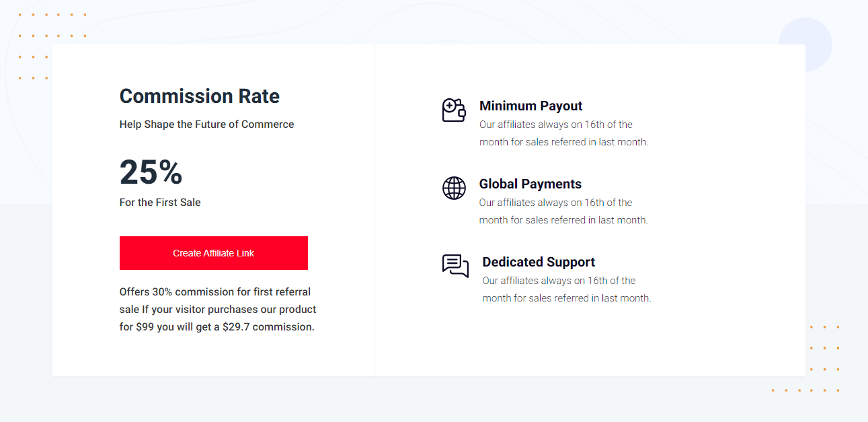Select the description under Minimum Payout
The height and width of the screenshot is (422, 868).
[x=563, y=133]
